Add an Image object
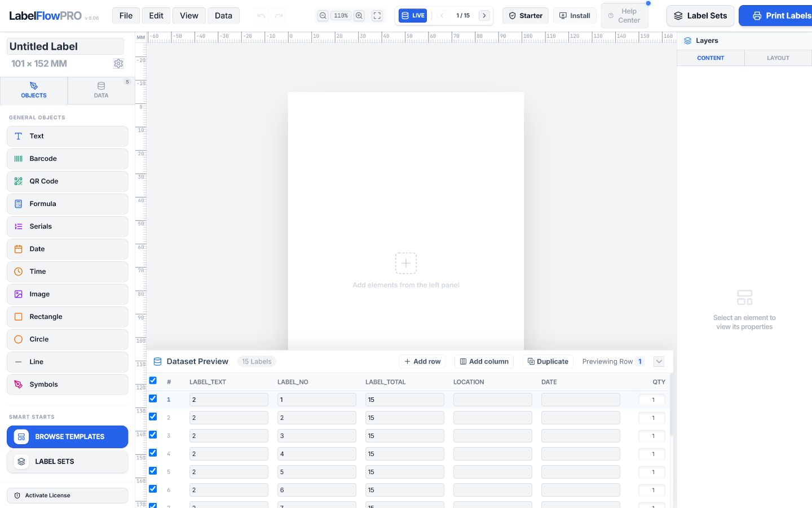This screenshot has width=812, height=508. [68, 294]
